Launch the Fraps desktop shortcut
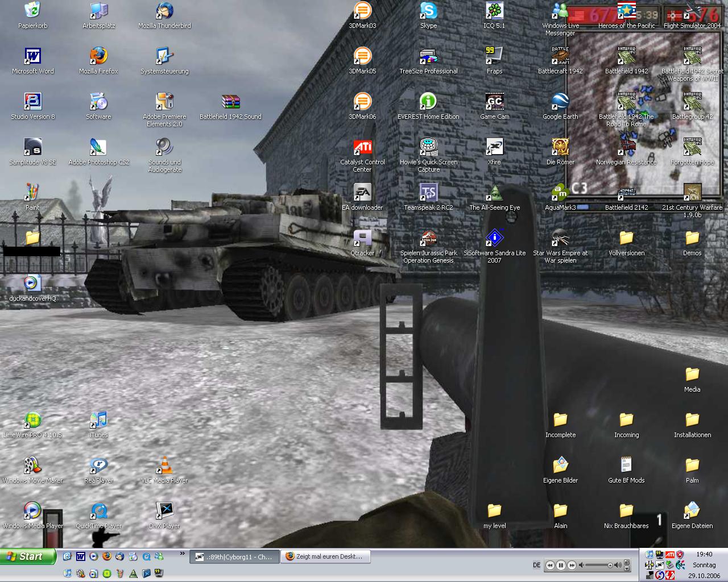 click(x=494, y=57)
